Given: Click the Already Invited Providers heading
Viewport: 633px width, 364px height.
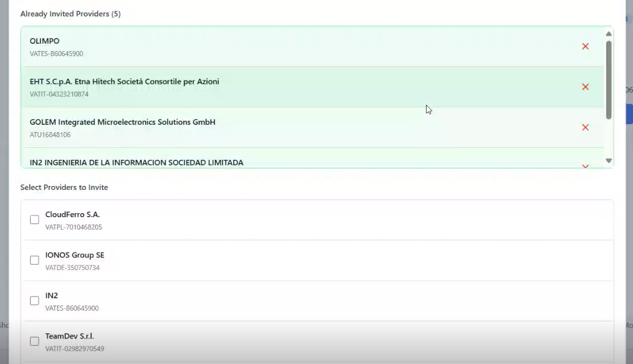Looking at the screenshot, I should click(70, 14).
